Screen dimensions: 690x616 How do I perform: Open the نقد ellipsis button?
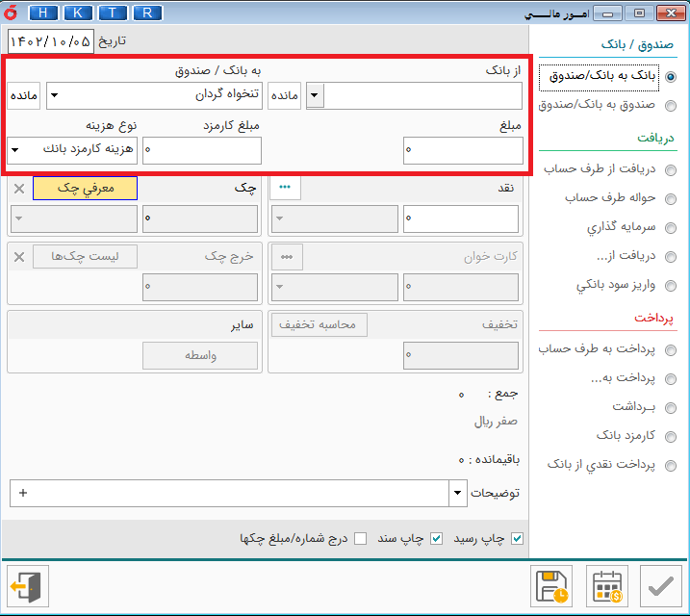pyautogui.click(x=285, y=188)
